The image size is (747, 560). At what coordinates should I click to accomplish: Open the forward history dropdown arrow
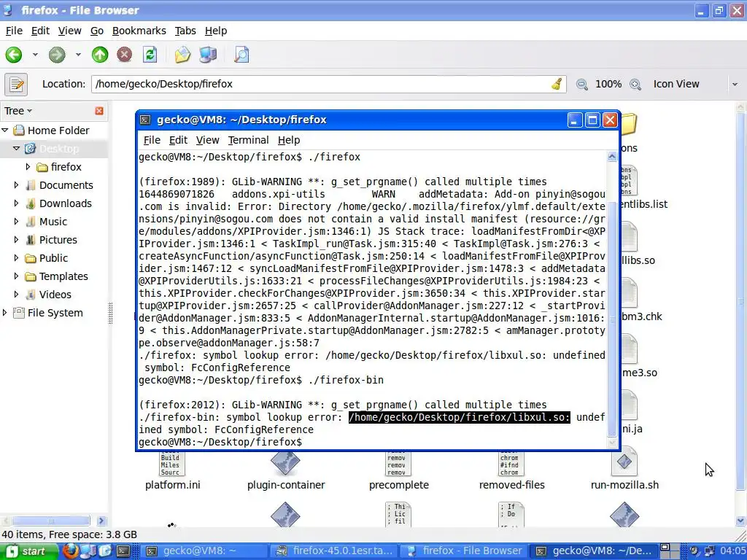coord(77,55)
